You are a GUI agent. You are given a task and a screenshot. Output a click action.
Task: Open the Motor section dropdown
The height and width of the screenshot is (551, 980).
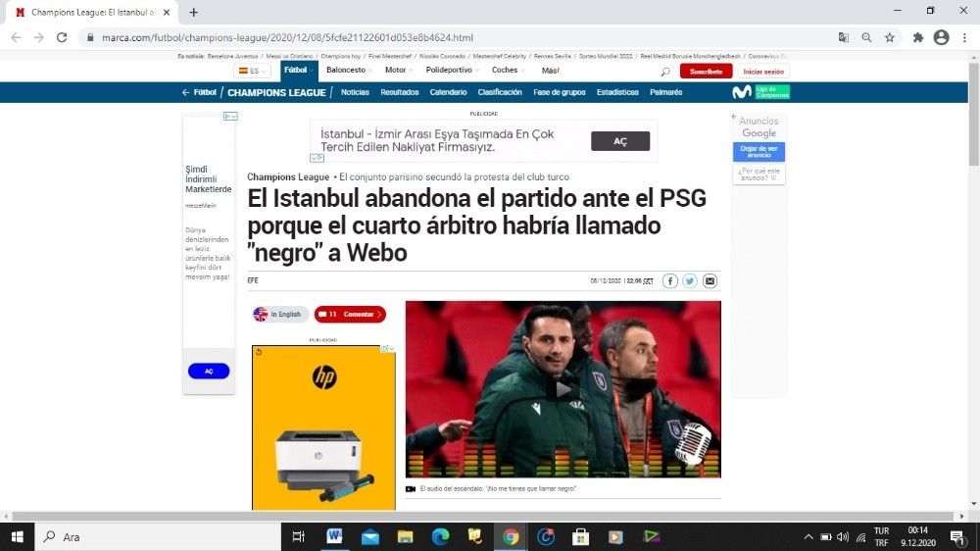click(398, 71)
